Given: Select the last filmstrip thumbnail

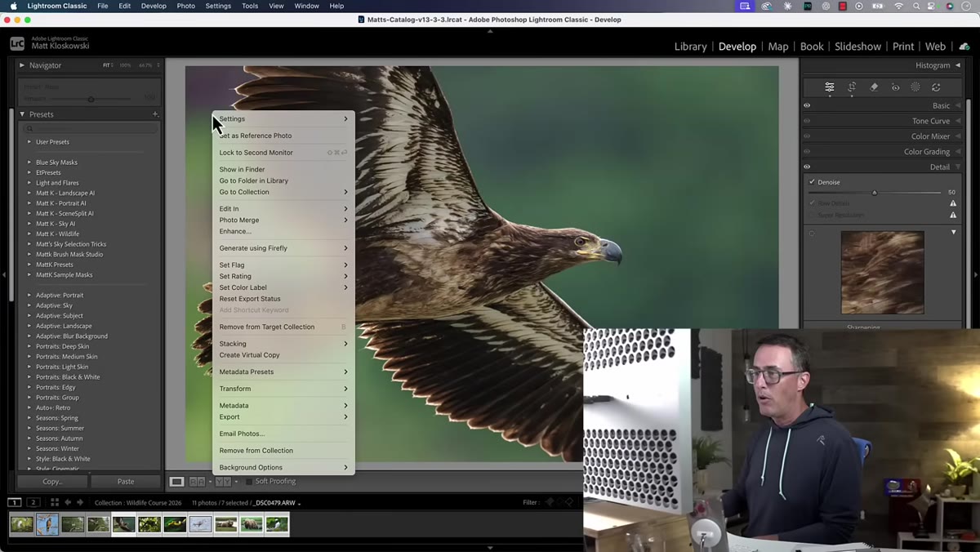Looking at the screenshot, I should [x=277, y=524].
